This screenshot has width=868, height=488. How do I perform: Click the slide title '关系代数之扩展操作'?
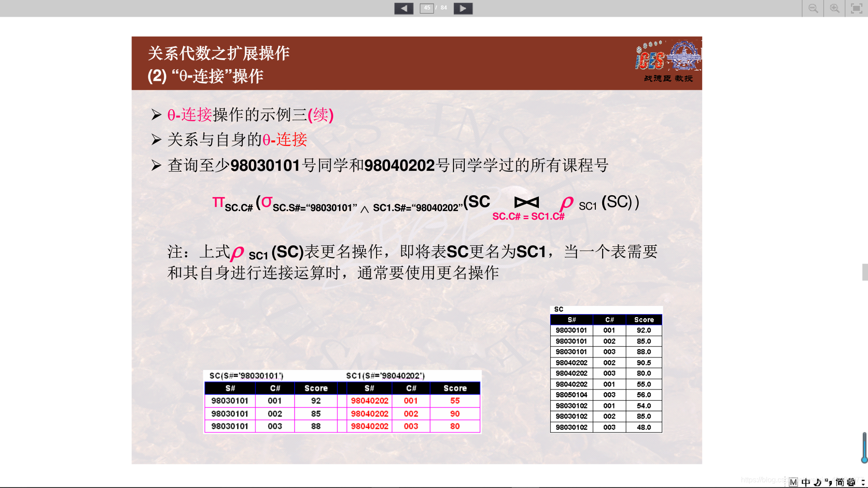pyautogui.click(x=219, y=53)
